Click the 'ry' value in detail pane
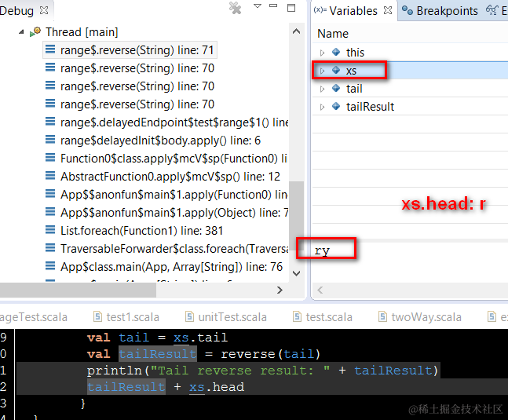The height and width of the screenshot is (420, 508). click(x=322, y=250)
